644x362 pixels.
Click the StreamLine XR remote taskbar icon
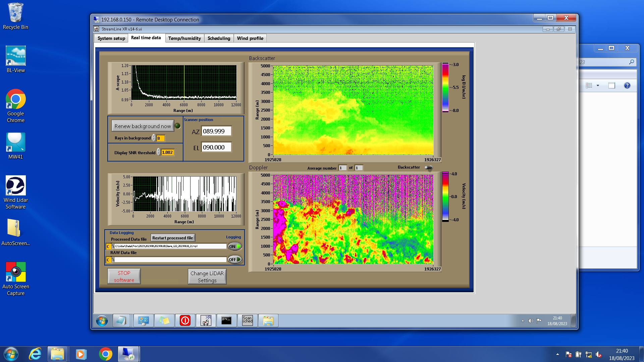tap(206, 320)
